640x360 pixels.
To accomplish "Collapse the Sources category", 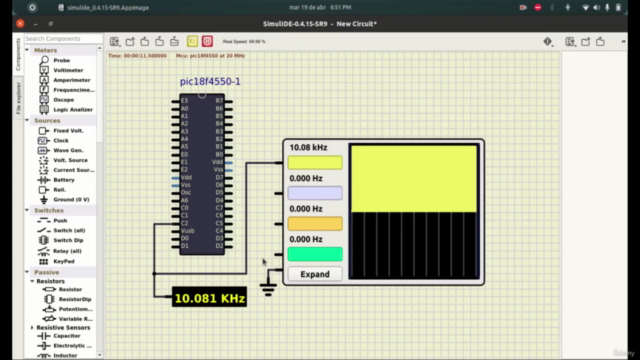I will point(27,120).
